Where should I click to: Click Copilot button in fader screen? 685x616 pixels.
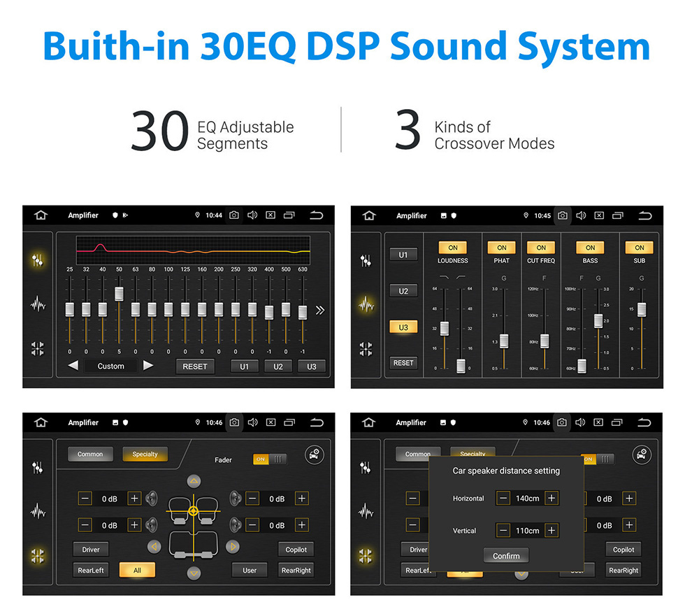(x=296, y=550)
